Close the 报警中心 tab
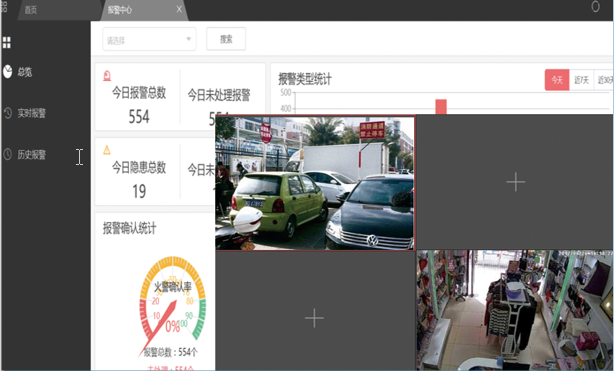The width and height of the screenshot is (614, 371). click(179, 9)
